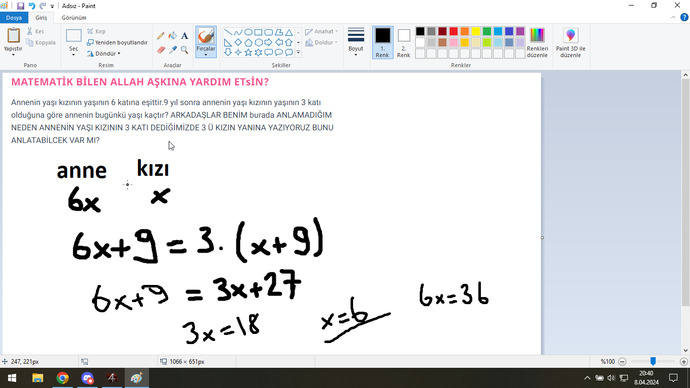Image resolution: width=690 pixels, height=388 pixels.
Task: Open File Explorer from taskbar
Action: point(37,378)
